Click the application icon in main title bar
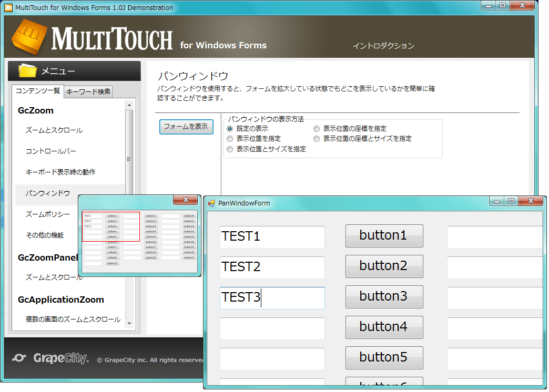The width and height of the screenshot is (549, 392). click(x=7, y=7)
